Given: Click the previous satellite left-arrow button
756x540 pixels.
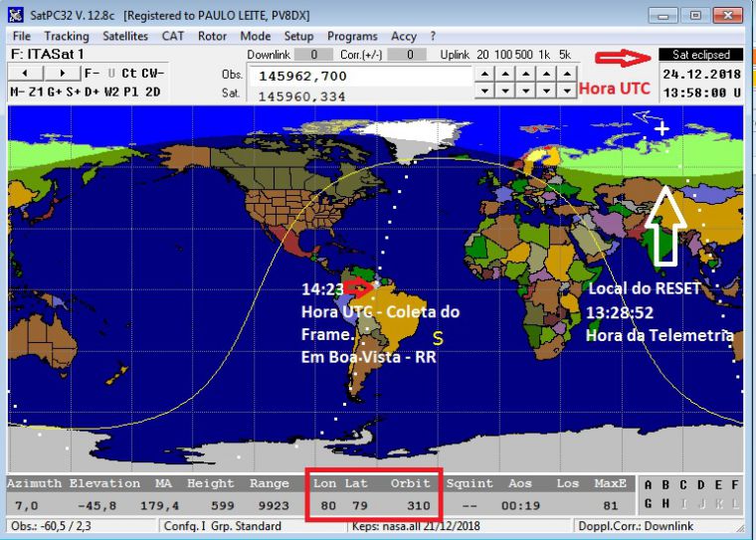Looking at the screenshot, I should (x=26, y=74).
